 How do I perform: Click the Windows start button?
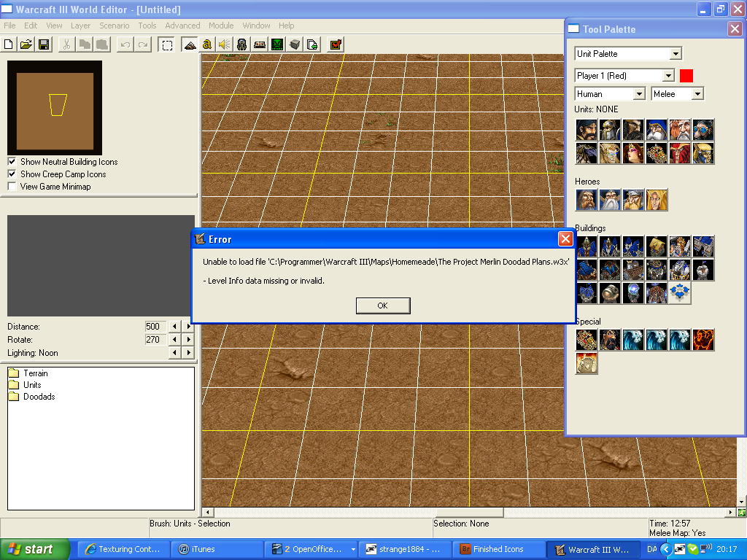34,549
